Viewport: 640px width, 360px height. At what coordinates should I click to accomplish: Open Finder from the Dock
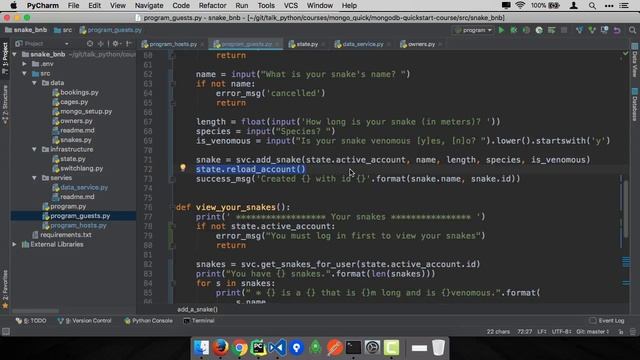(201, 348)
